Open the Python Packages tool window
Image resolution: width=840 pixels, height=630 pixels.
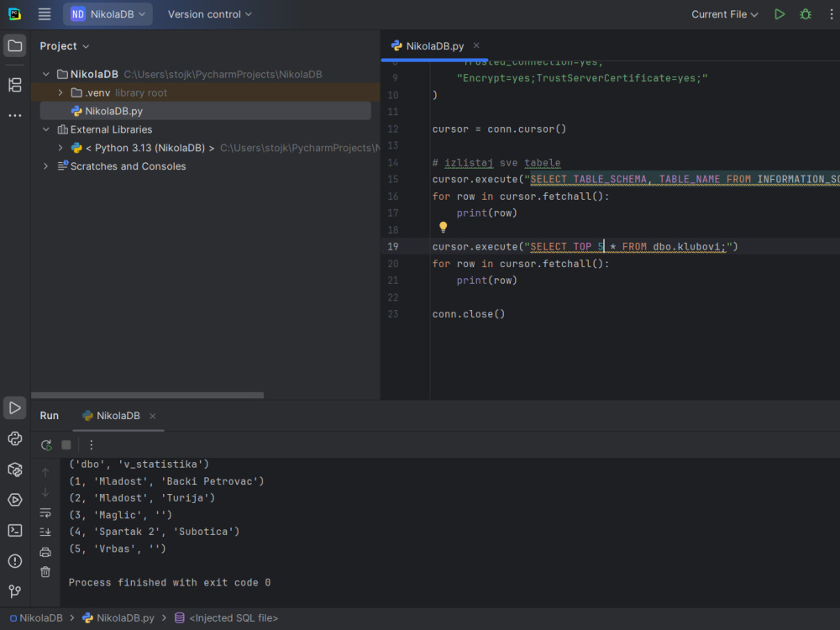coord(15,470)
